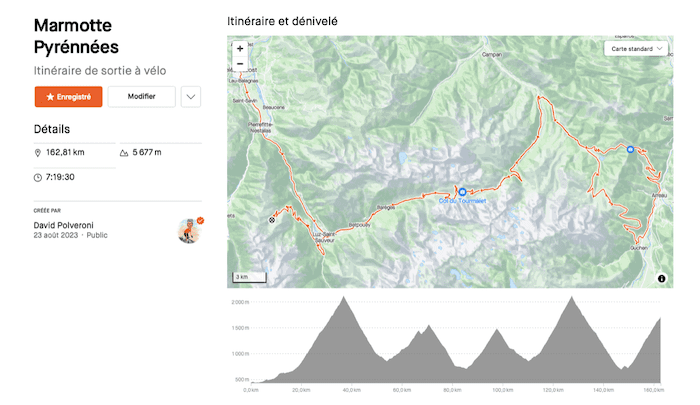Viewport: 700px width, 405px height.
Task: Click the route finish checkered marker
Action: click(272, 220)
